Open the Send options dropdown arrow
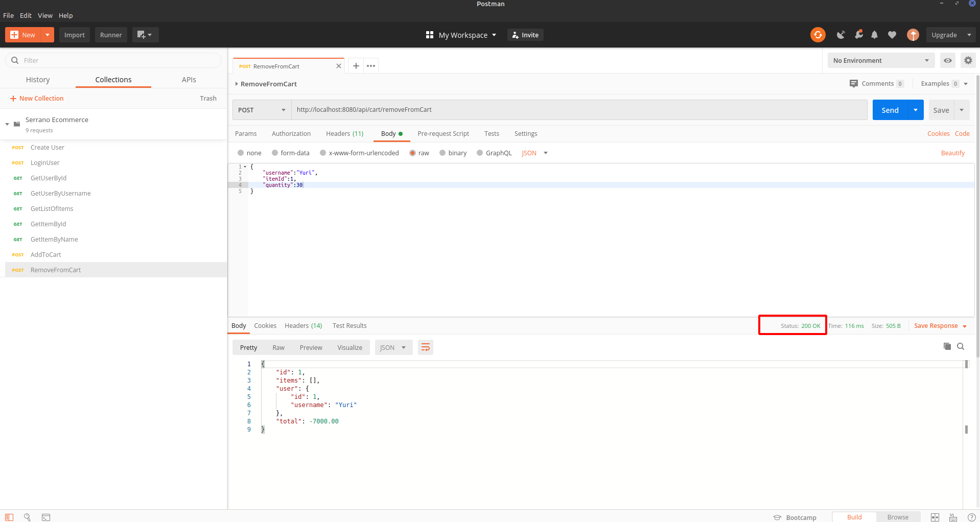 pyautogui.click(x=916, y=110)
